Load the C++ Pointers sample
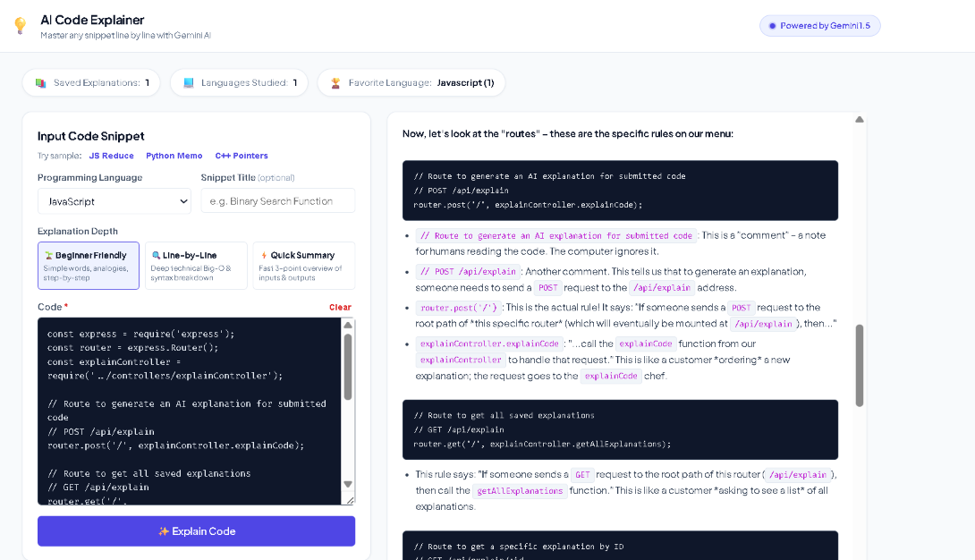 point(242,156)
